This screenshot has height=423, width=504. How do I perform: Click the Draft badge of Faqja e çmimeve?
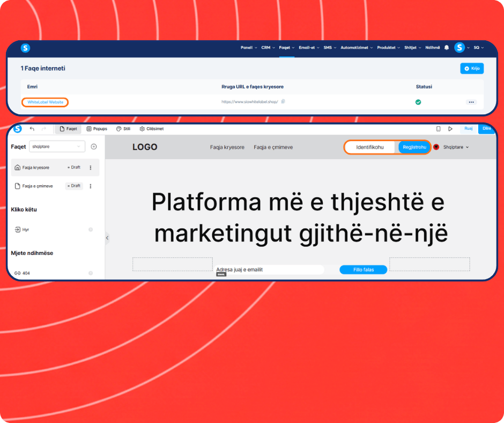coord(74,186)
